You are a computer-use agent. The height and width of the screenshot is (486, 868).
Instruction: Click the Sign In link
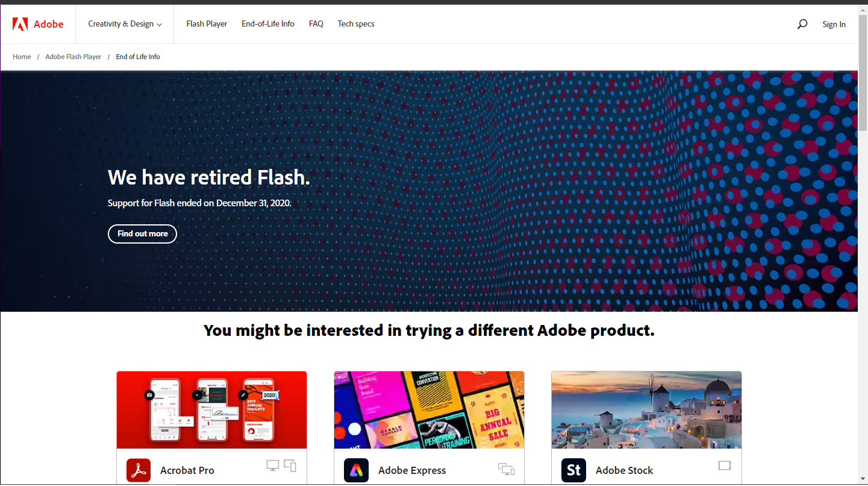tap(834, 25)
